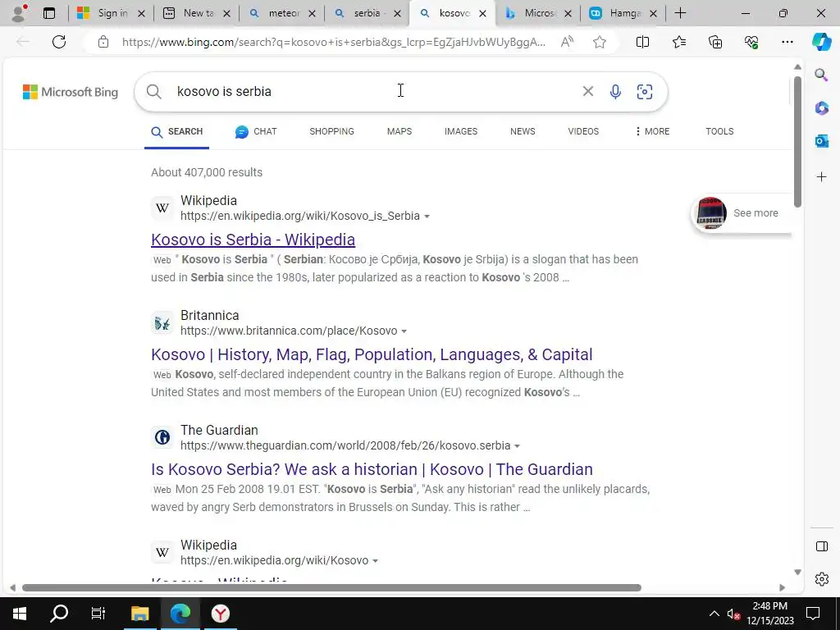Viewport: 840px width, 630px height.
Task: Switch to the VIDEOS tab
Action: pyautogui.click(x=583, y=131)
